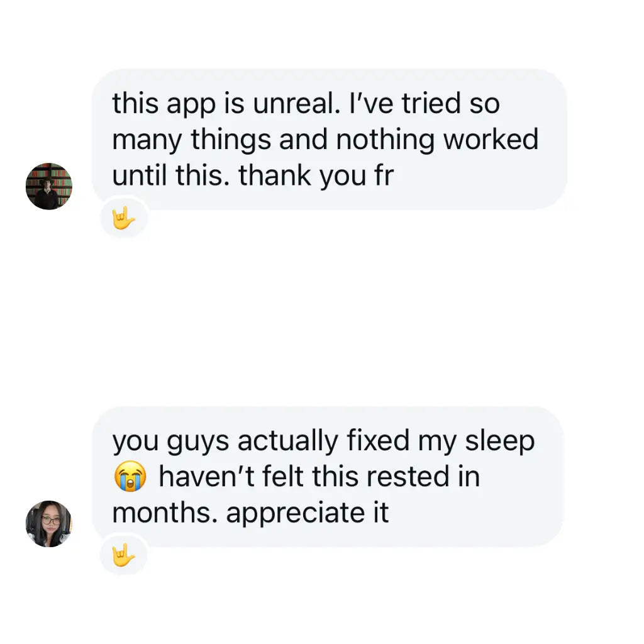Click the crying emoji in the sleep message
This screenshot has width=644, height=644.
click(x=130, y=477)
